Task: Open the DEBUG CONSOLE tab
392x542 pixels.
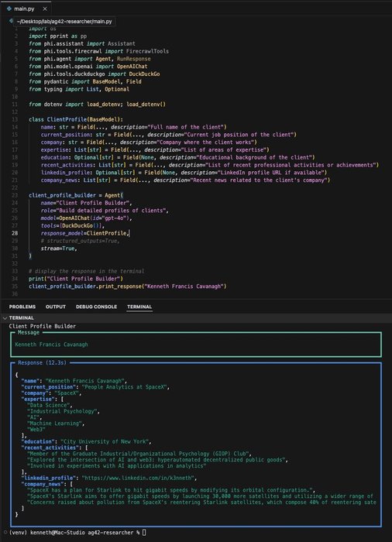Action: (x=96, y=307)
